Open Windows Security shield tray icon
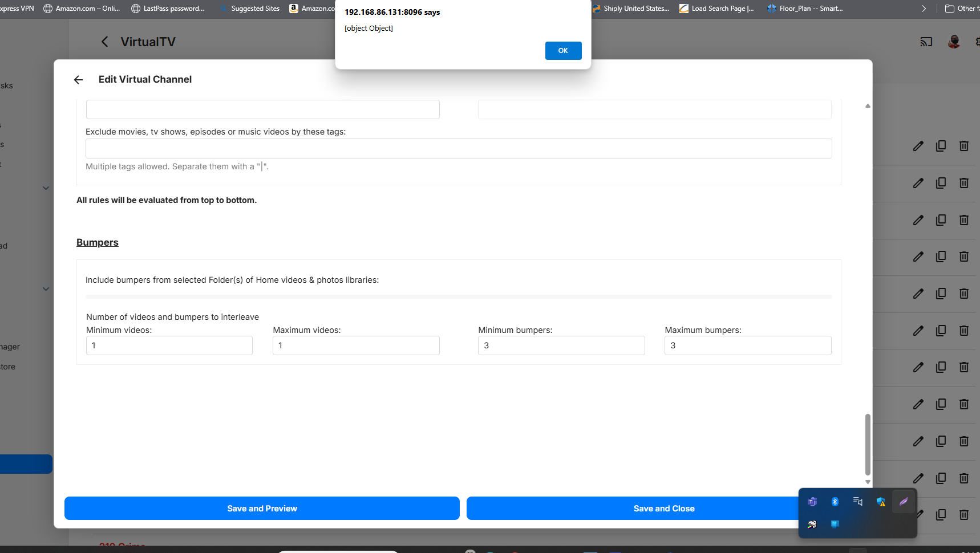Viewport: 980px width, 553px height. coord(881,502)
